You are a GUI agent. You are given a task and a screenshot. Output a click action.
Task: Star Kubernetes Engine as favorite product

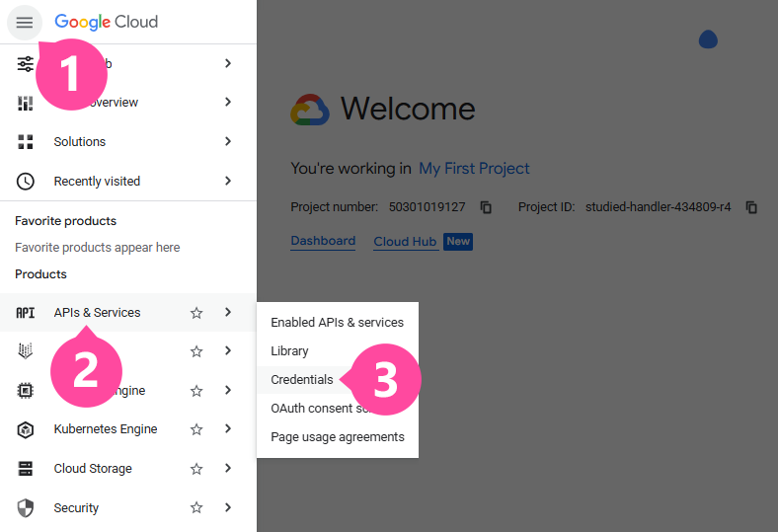[196, 429]
